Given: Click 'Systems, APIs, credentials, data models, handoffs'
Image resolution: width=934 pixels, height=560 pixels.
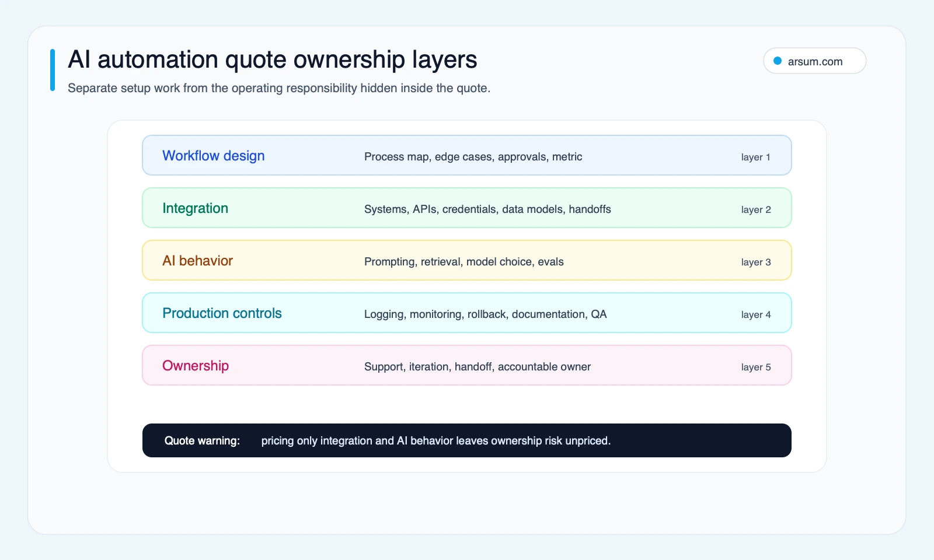Looking at the screenshot, I should pyautogui.click(x=487, y=209).
